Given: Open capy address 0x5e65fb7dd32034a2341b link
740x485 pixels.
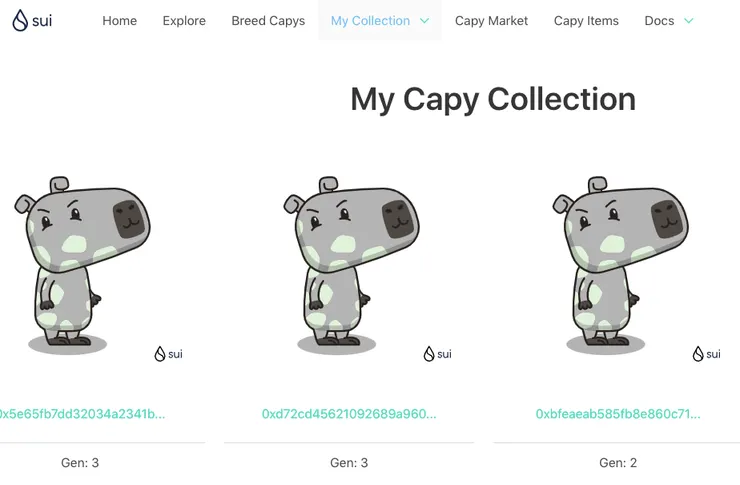Looking at the screenshot, I should (81, 414).
